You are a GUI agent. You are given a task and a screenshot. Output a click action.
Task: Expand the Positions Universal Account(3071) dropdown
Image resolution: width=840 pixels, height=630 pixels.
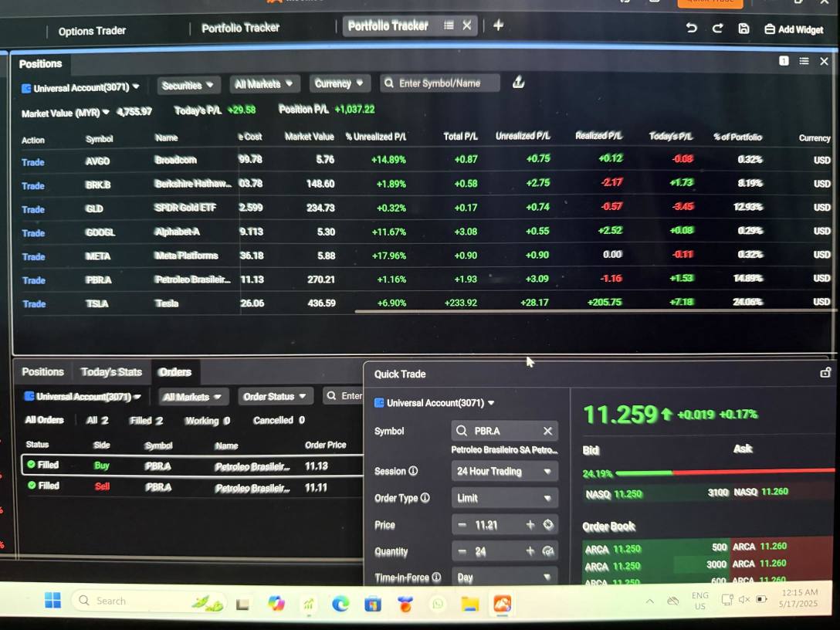pos(80,87)
